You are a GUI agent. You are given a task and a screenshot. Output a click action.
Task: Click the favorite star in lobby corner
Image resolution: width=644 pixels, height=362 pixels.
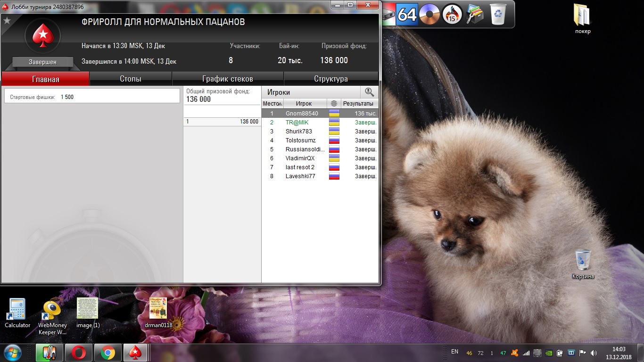(x=7, y=21)
